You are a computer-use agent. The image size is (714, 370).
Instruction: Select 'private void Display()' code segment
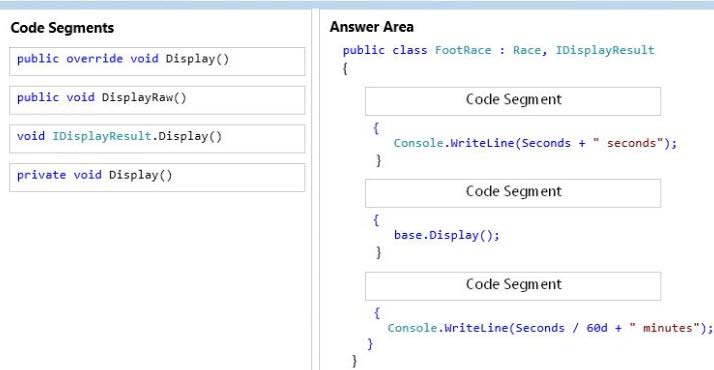pyautogui.click(x=157, y=177)
